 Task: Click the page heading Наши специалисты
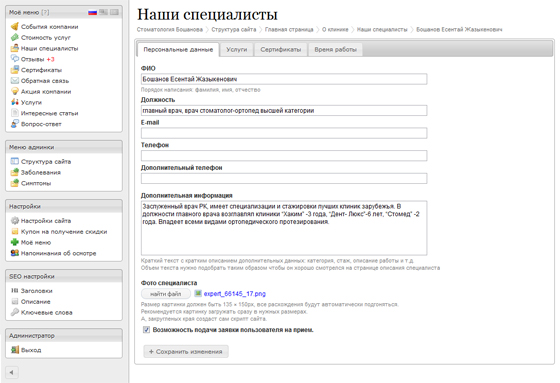[208, 15]
